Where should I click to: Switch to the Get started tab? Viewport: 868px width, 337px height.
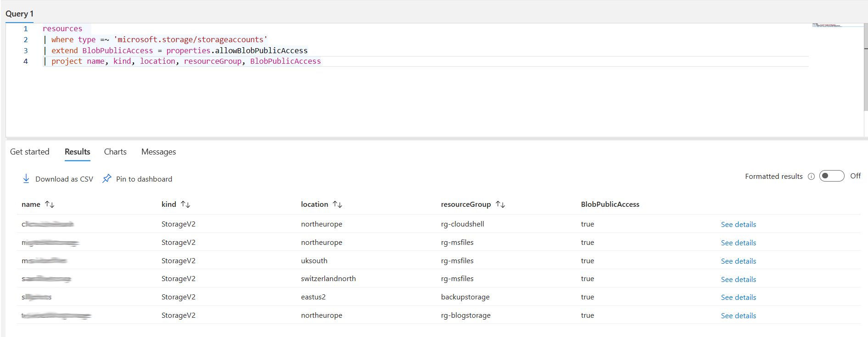pyautogui.click(x=30, y=152)
